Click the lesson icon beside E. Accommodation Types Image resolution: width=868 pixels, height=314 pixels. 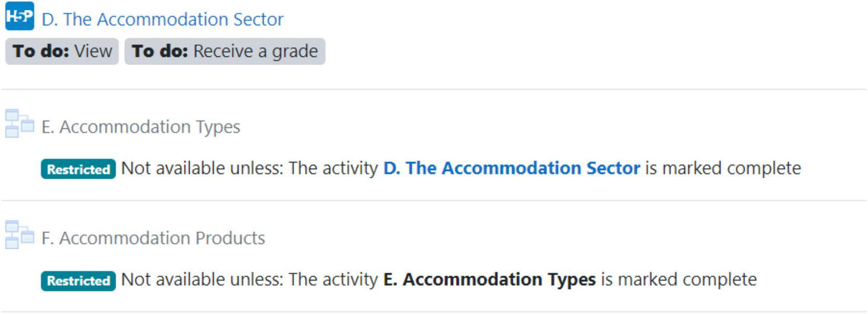[19, 124]
